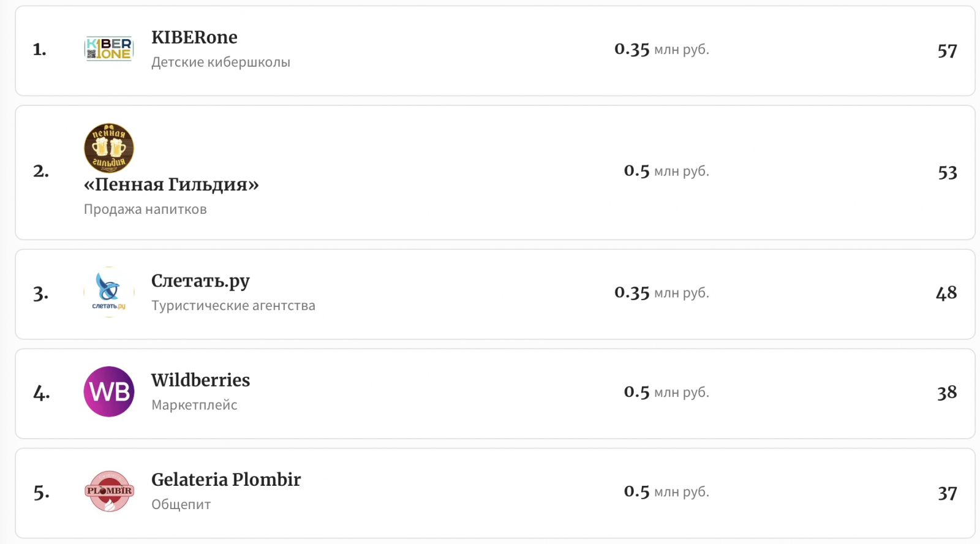980x544 pixels.
Task: Click the 0.35 млн руб. amount for KIBERone
Action: pyautogui.click(x=661, y=49)
